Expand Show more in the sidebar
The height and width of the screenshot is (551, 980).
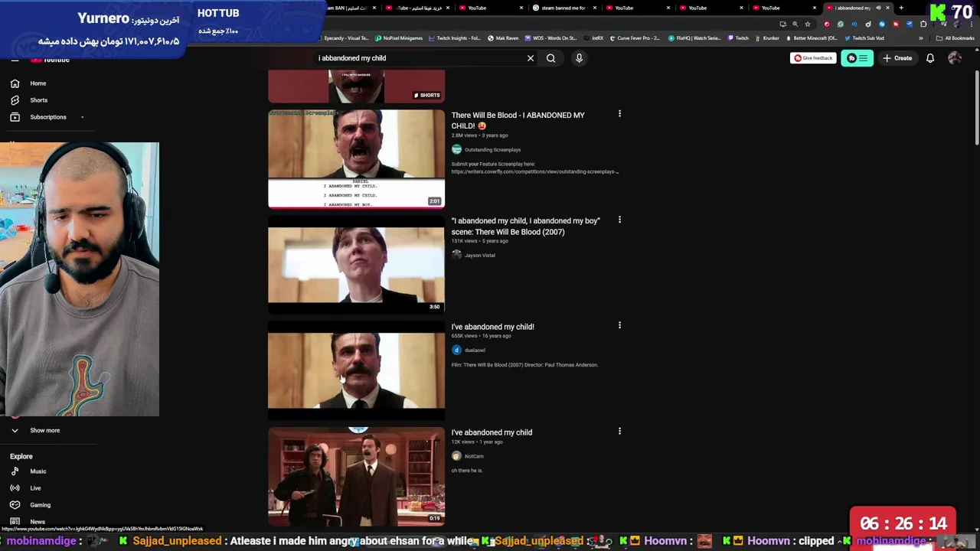[x=44, y=430]
